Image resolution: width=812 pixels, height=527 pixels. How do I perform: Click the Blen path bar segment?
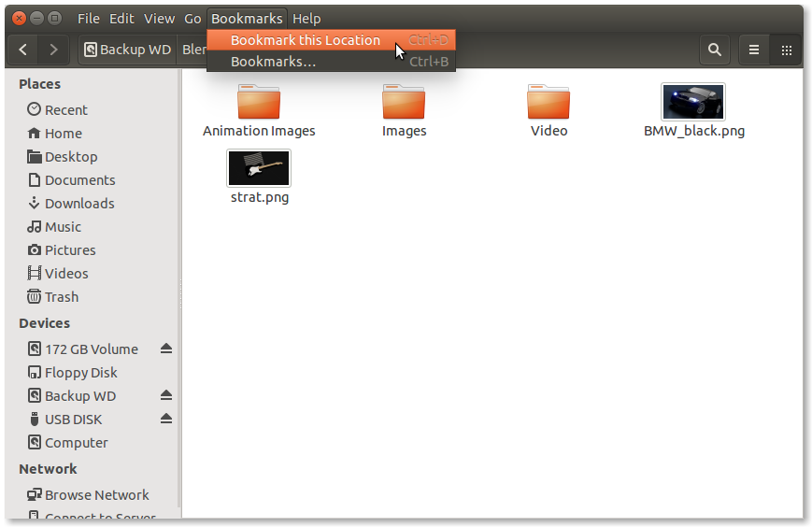(x=192, y=50)
